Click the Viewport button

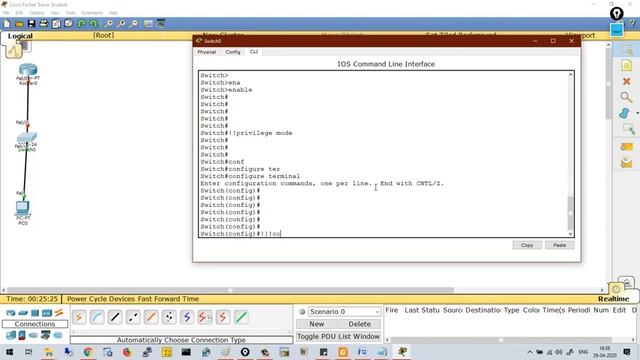[x=581, y=36]
